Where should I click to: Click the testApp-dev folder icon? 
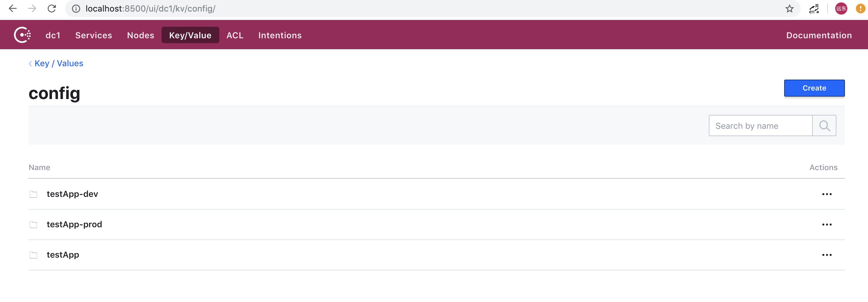pyautogui.click(x=33, y=194)
